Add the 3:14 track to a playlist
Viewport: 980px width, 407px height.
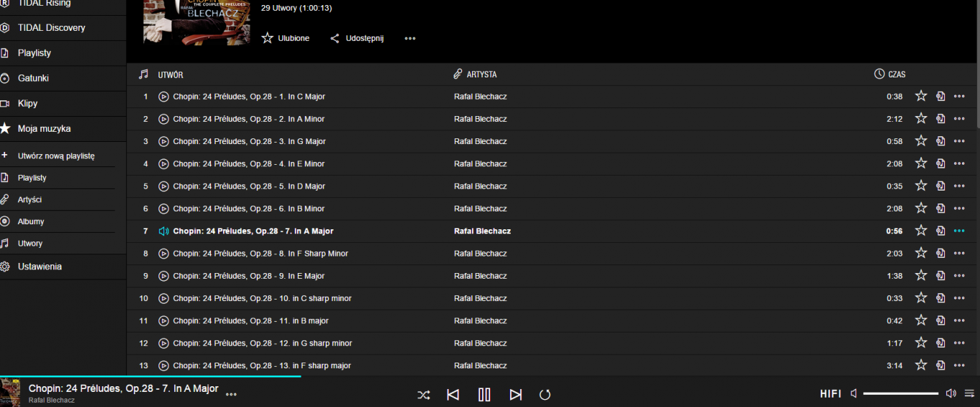point(941,365)
